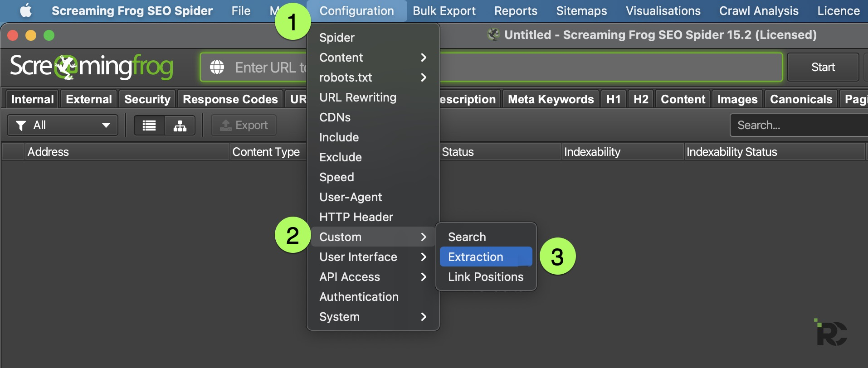The width and height of the screenshot is (868, 368).
Task: Expand the robots.txt submenu
Action: (373, 77)
